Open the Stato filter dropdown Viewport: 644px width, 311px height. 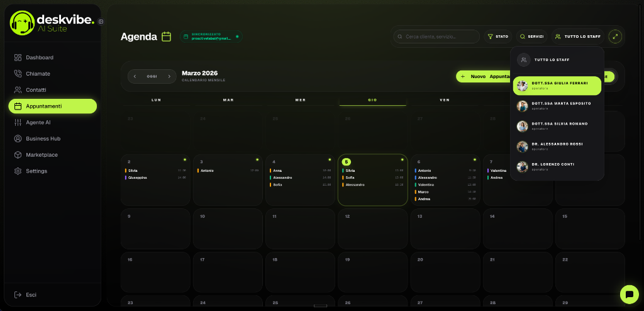coord(498,37)
